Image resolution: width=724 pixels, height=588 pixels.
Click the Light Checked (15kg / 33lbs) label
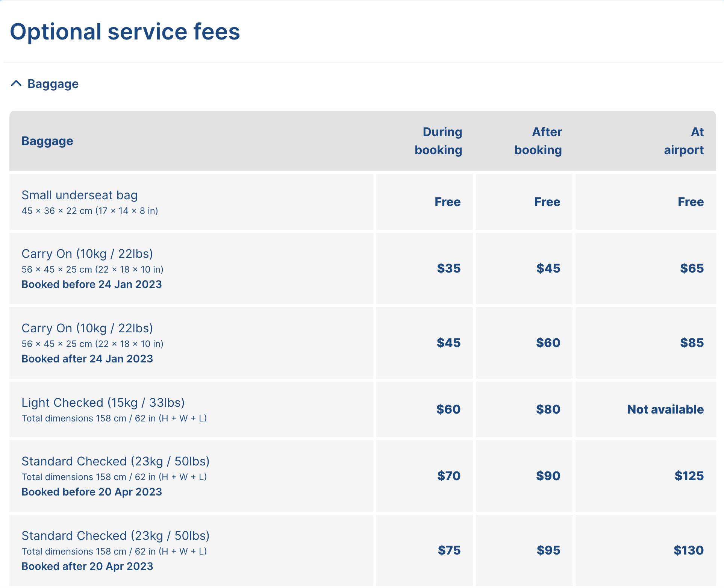click(x=103, y=403)
